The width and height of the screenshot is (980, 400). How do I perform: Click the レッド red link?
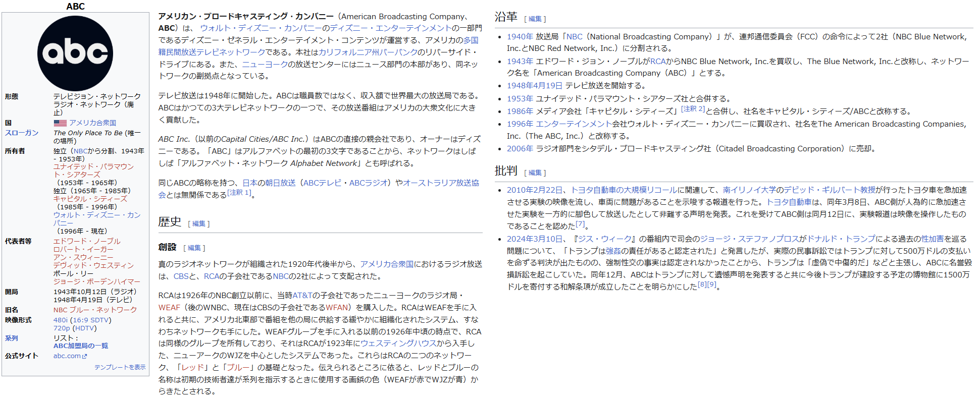(x=192, y=367)
